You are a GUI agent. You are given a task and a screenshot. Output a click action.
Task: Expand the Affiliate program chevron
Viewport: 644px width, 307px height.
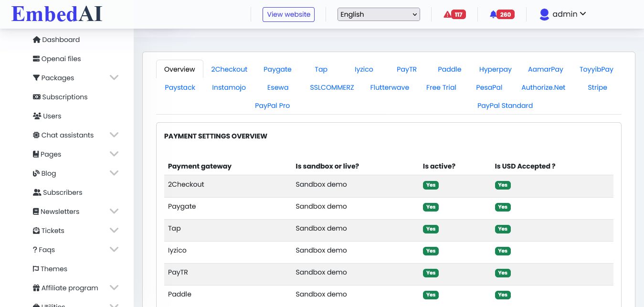114,287
